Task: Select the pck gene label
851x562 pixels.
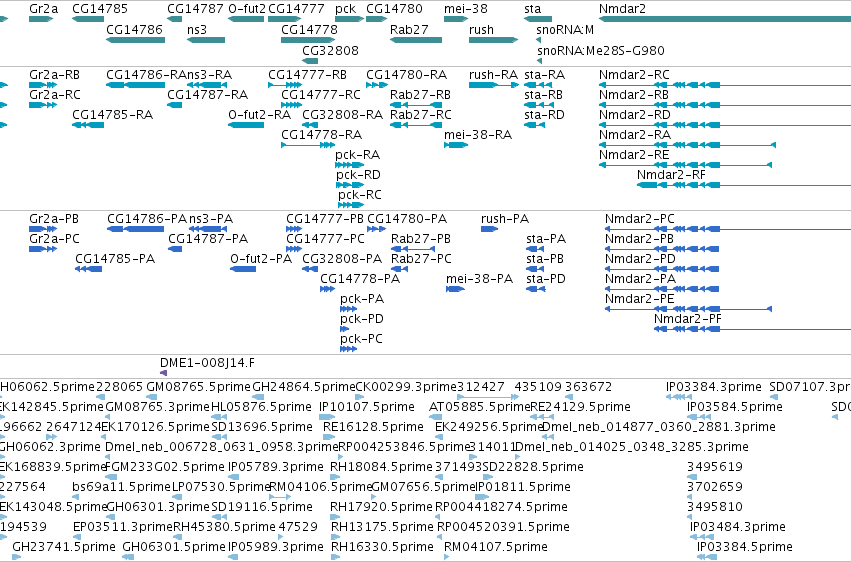Action: [x=345, y=9]
